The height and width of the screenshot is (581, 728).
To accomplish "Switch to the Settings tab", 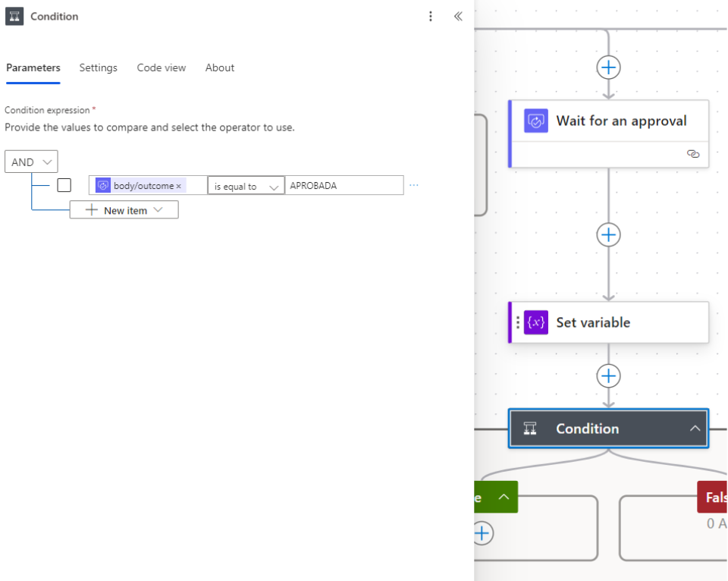I will [99, 68].
